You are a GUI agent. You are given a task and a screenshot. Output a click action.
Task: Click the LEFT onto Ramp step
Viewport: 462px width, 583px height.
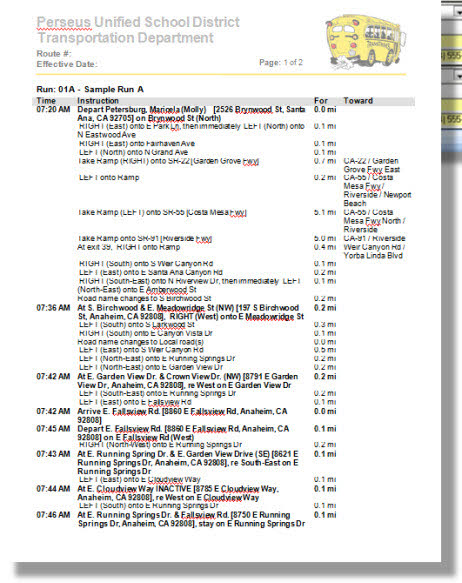coord(109,178)
